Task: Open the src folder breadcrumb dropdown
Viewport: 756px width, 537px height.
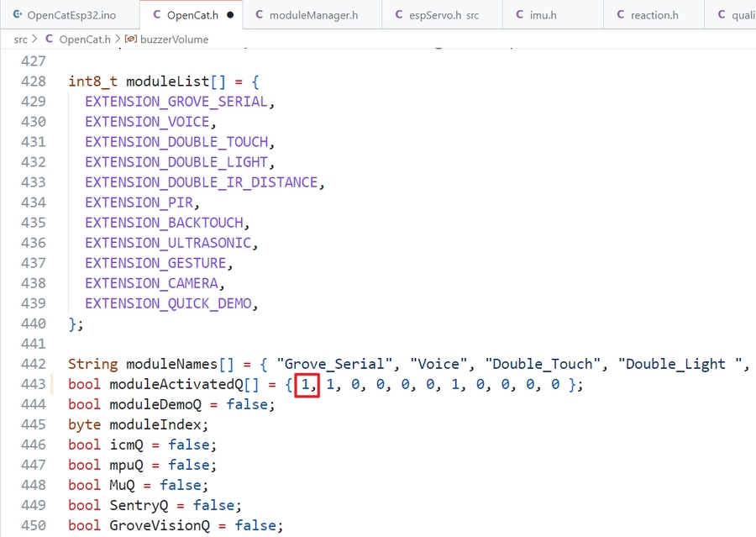Action: [x=20, y=39]
